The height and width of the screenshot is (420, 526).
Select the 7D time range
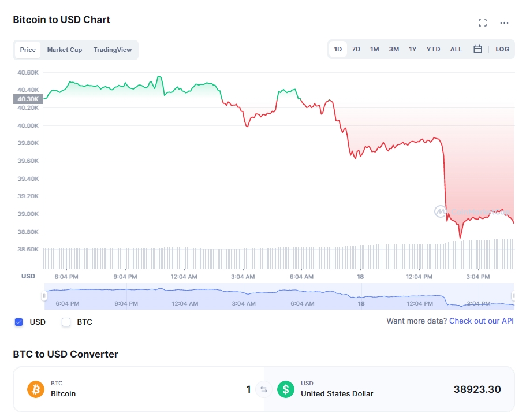coord(356,49)
